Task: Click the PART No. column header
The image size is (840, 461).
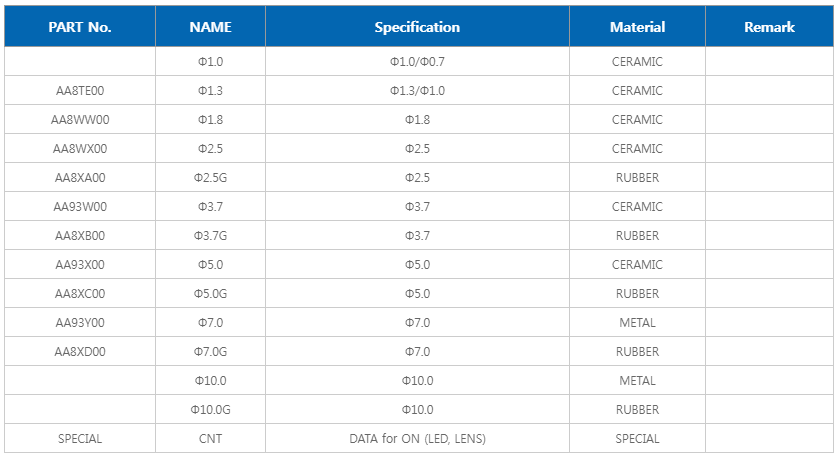Action: 80,27
